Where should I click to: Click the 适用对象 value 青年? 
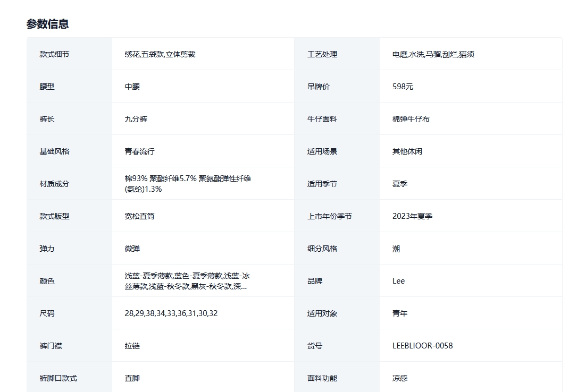point(400,313)
